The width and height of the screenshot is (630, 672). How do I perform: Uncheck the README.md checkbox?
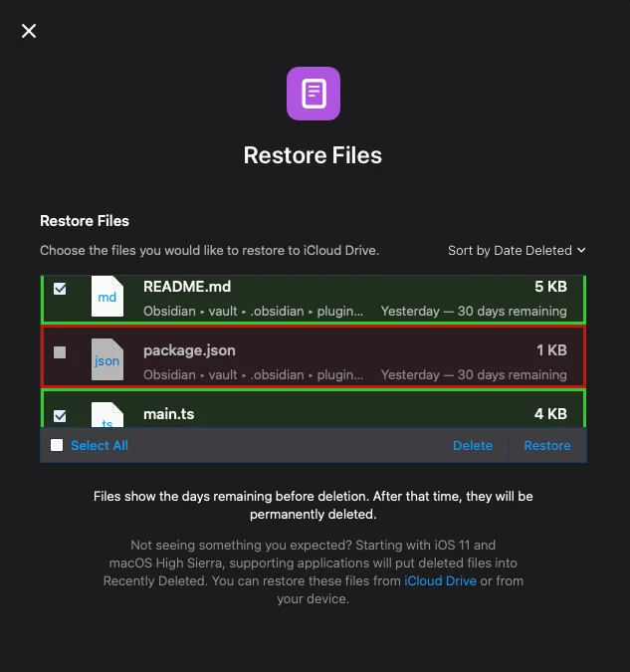pos(60,289)
